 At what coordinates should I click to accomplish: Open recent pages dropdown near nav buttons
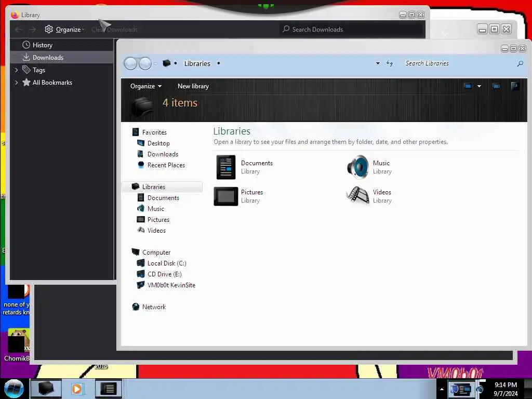pos(155,63)
